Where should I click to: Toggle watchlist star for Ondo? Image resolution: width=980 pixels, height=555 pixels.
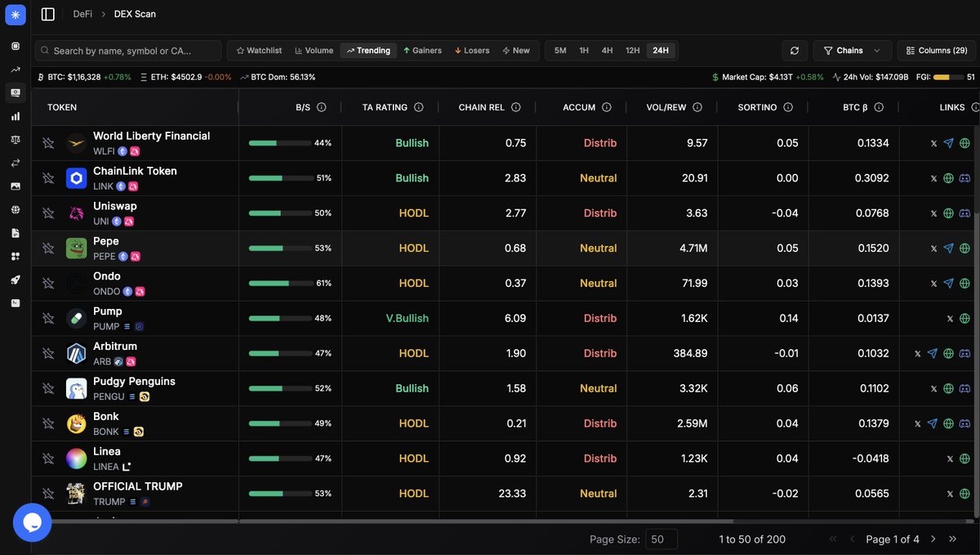point(48,284)
